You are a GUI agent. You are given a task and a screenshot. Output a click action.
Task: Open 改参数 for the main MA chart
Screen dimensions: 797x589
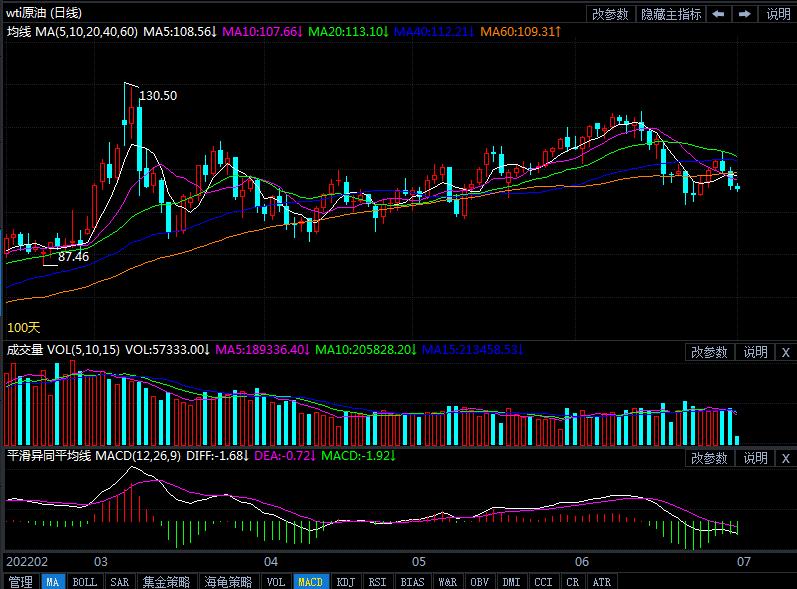click(610, 14)
